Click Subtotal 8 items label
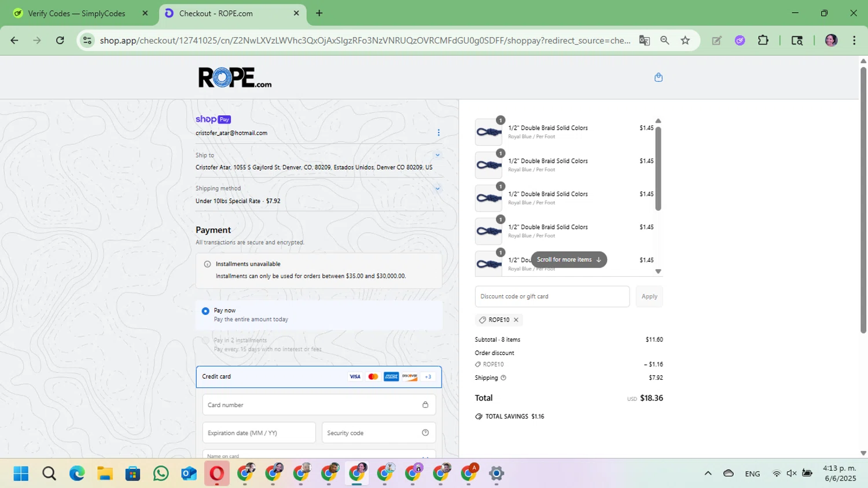 click(498, 340)
